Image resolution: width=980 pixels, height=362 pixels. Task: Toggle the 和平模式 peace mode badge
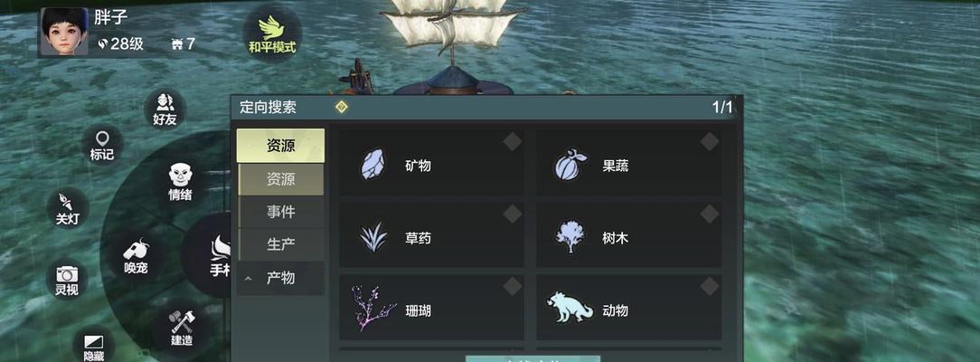272,33
